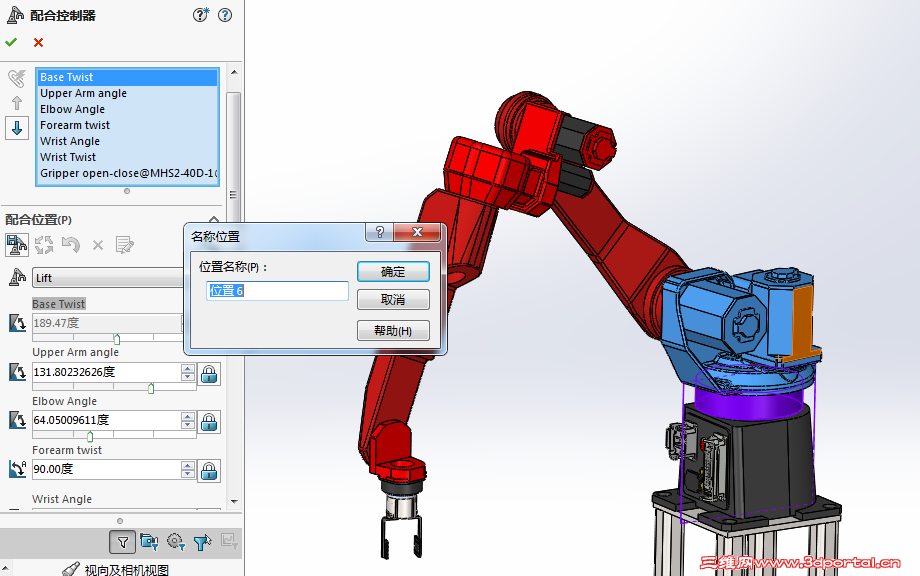This screenshot has width=920, height=576.
Task: Click the Forearm twist 90.00度 field
Action: pyautogui.click(x=106, y=469)
